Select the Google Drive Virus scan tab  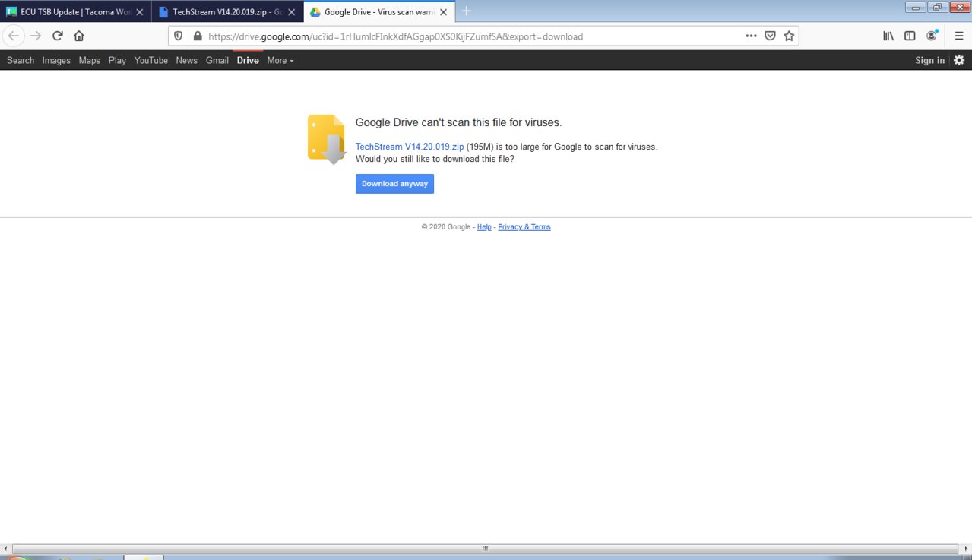379,12
